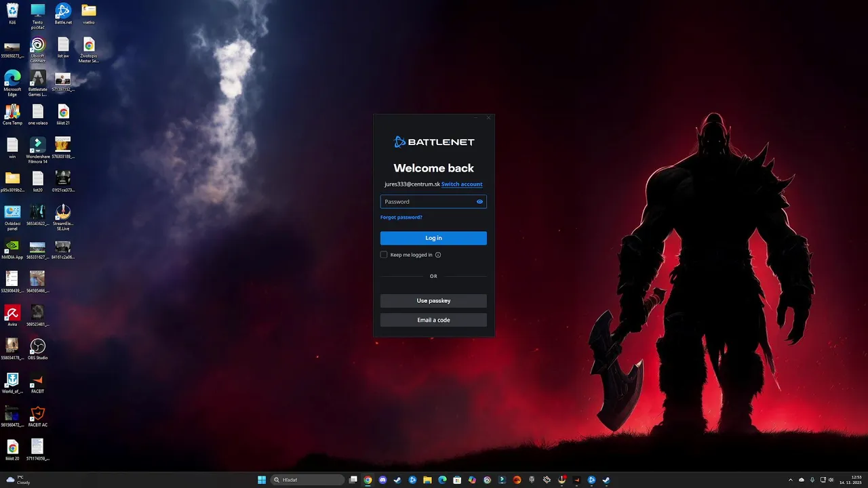The image size is (868, 488).
Task: Open Google Chrome from the taskbar
Action: tap(368, 480)
